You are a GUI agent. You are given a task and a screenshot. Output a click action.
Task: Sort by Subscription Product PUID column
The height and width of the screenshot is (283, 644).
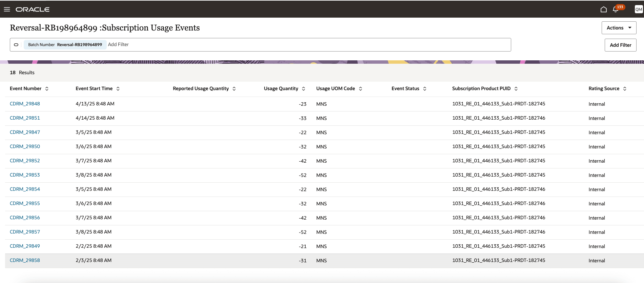pyautogui.click(x=516, y=89)
